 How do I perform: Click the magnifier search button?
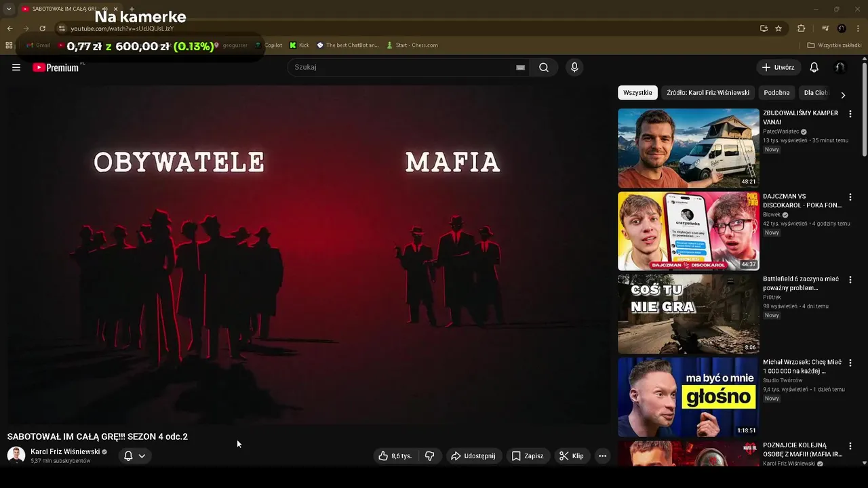pyautogui.click(x=544, y=67)
